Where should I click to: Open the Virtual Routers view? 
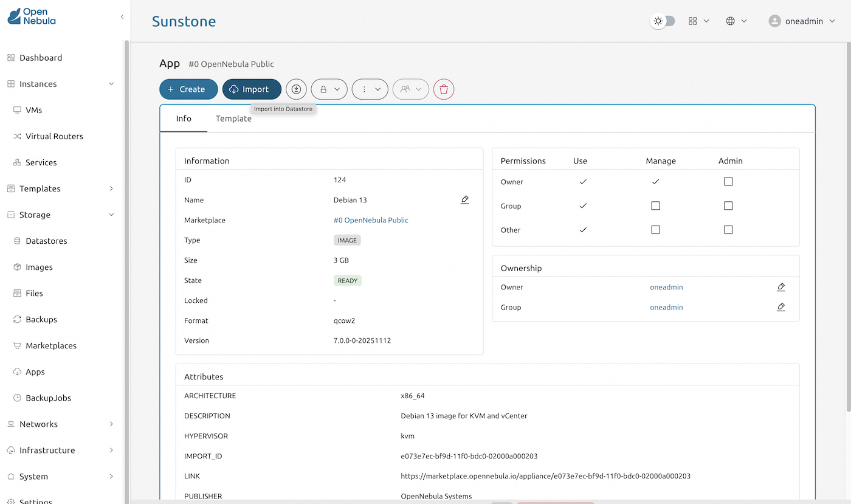(54, 136)
